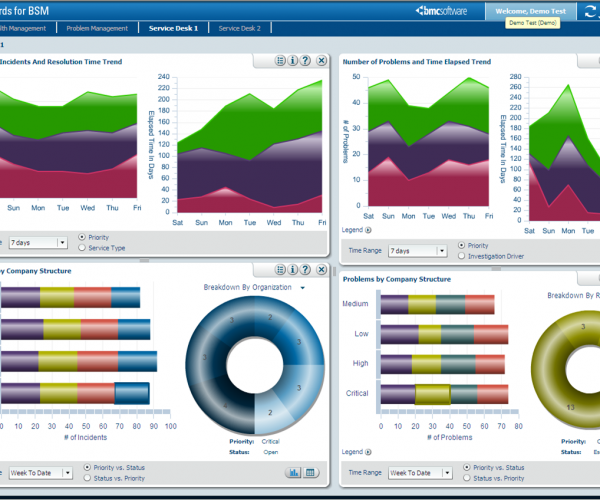Expand Legend arrow in Problems trend panel

pyautogui.click(x=368, y=230)
